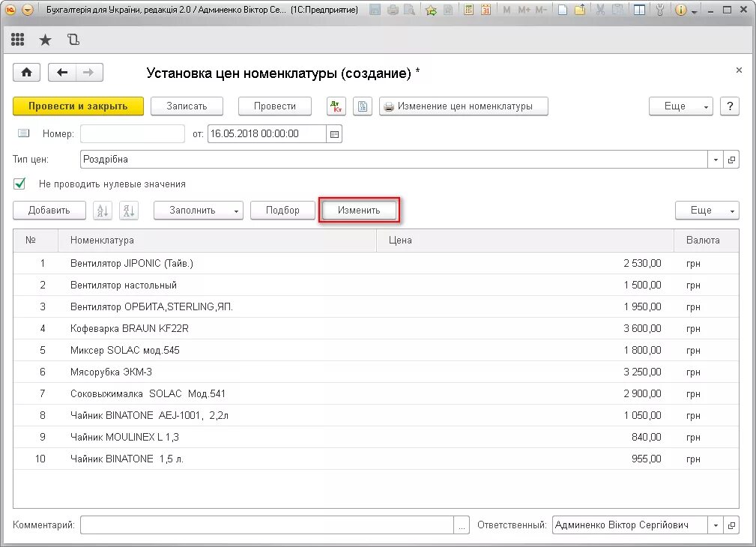756x547 pixels.
Task: Open the calendar picker for the date field
Action: point(334,134)
